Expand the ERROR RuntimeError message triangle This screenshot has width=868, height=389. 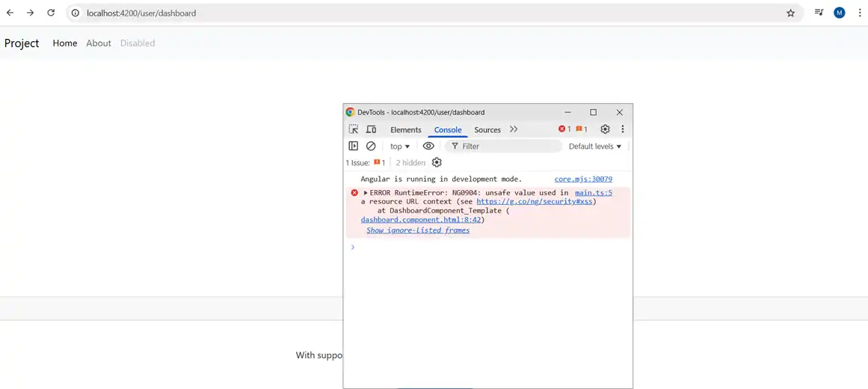(366, 193)
